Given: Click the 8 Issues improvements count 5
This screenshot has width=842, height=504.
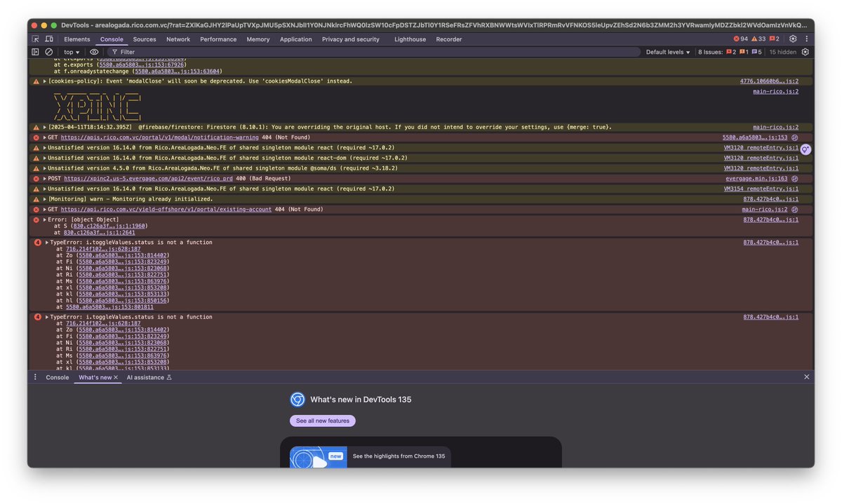Looking at the screenshot, I should coord(756,52).
